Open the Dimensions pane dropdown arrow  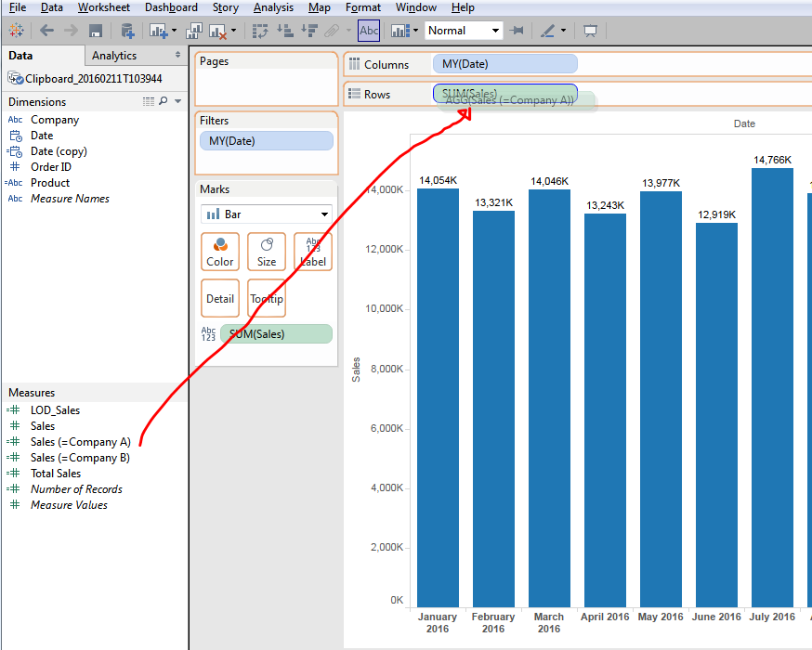[x=177, y=101]
